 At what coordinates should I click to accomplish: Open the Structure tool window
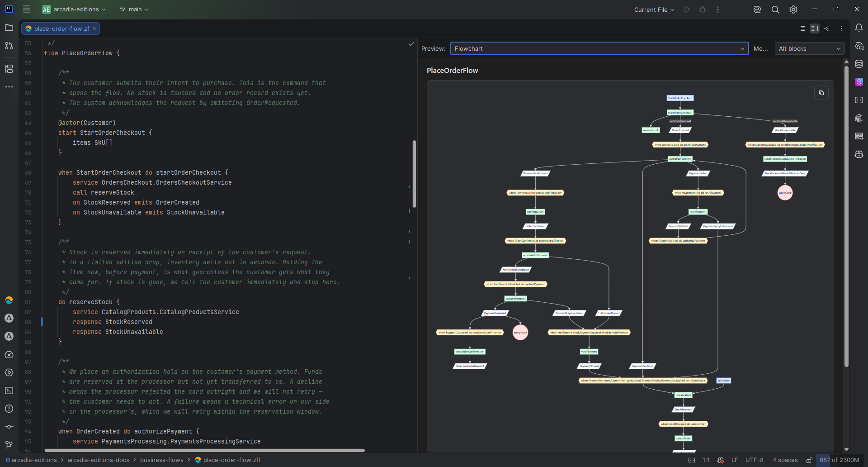point(9,69)
